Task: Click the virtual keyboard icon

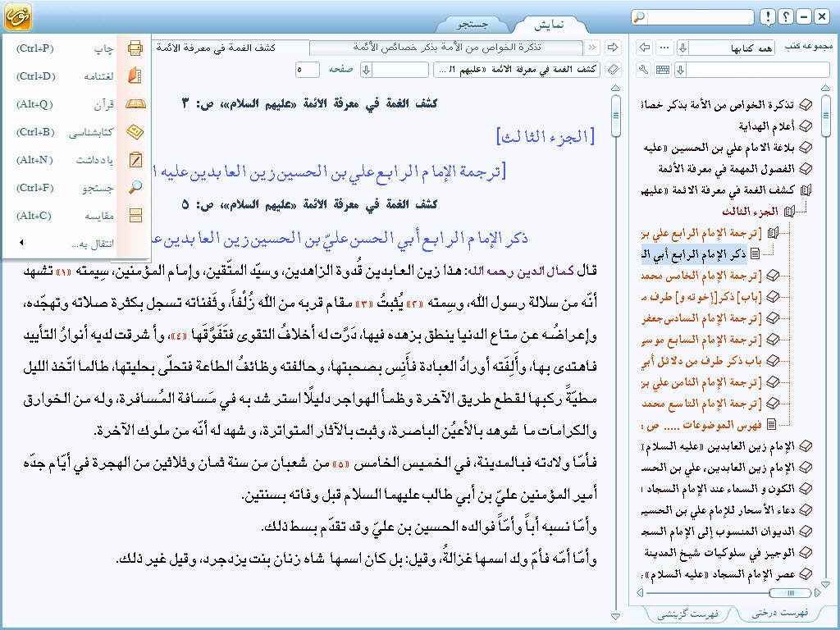Action: (x=662, y=70)
